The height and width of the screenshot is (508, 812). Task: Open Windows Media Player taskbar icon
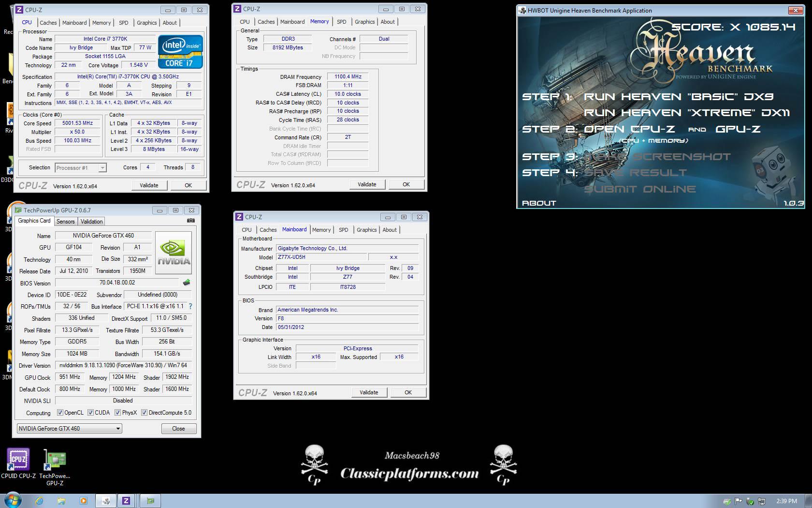click(x=83, y=501)
